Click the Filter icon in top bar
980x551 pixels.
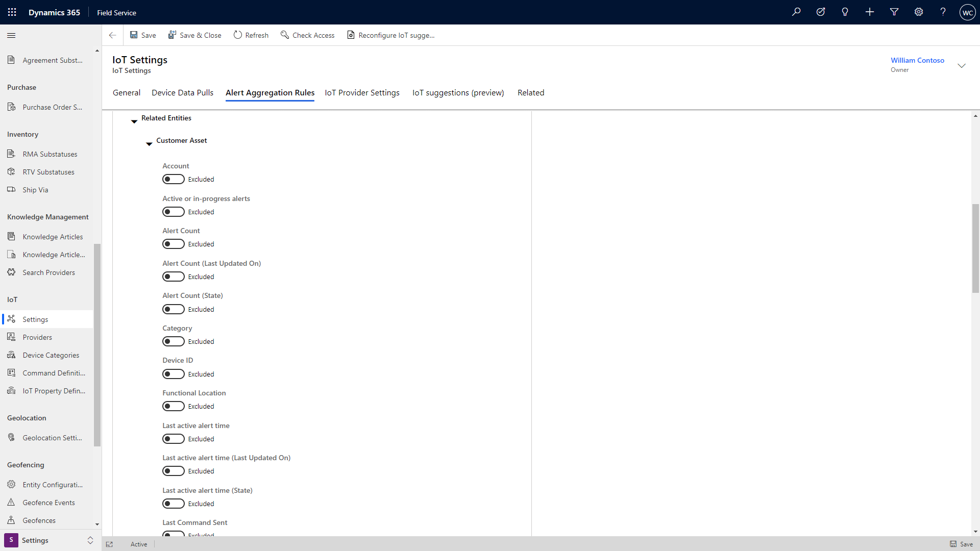(x=894, y=12)
